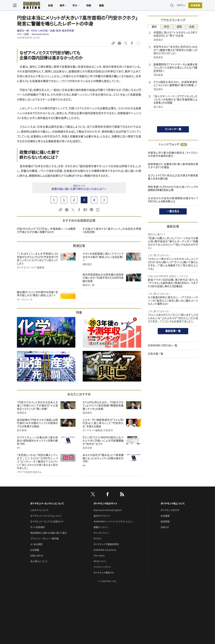215x644 pixels.
Task: Open the 特集 menu item in the header
Action: [x=89, y=6]
